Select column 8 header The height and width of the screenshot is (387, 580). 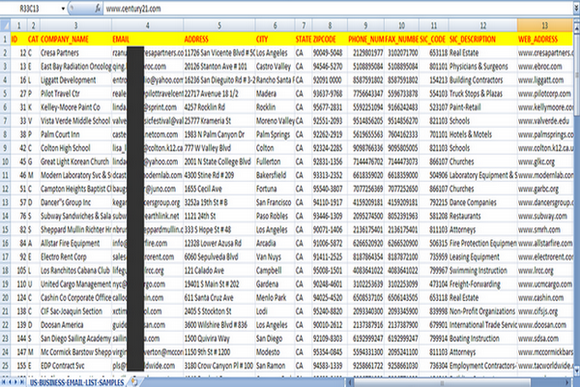click(x=330, y=25)
